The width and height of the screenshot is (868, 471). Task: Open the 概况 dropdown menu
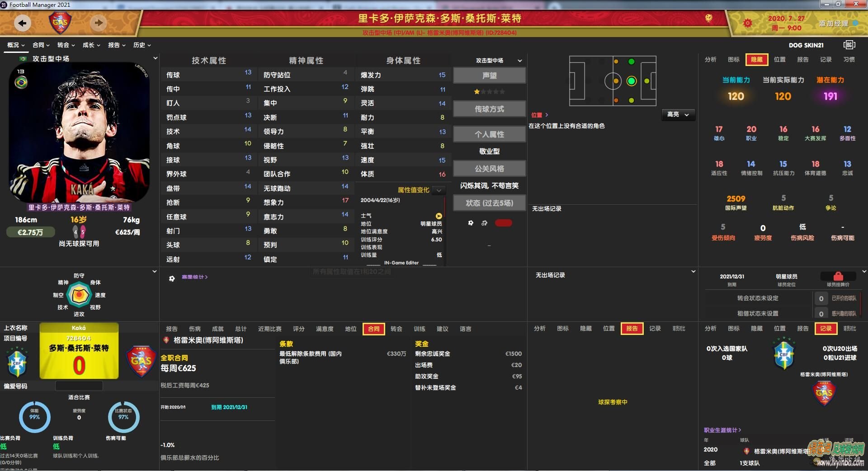click(16, 45)
